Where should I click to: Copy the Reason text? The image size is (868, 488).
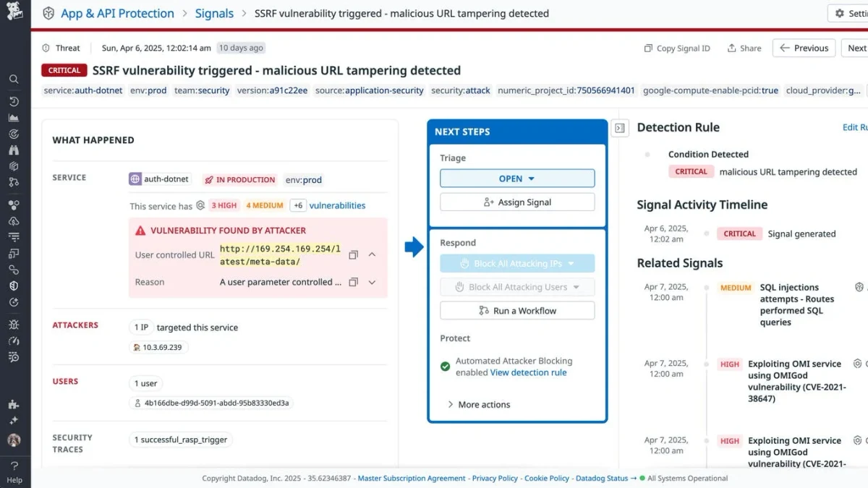pyautogui.click(x=354, y=282)
